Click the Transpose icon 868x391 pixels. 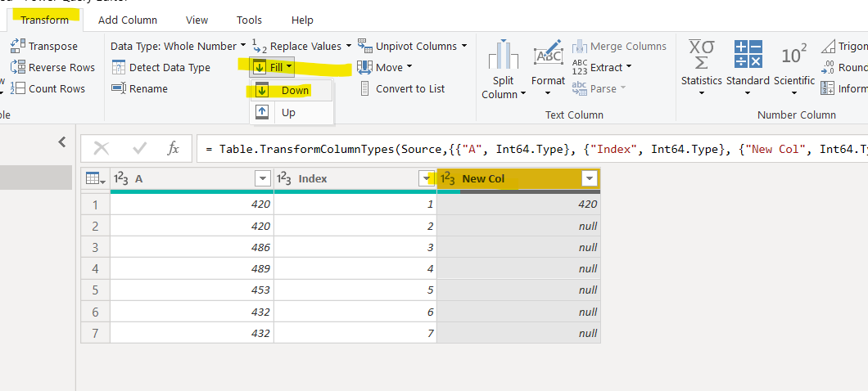coord(18,46)
